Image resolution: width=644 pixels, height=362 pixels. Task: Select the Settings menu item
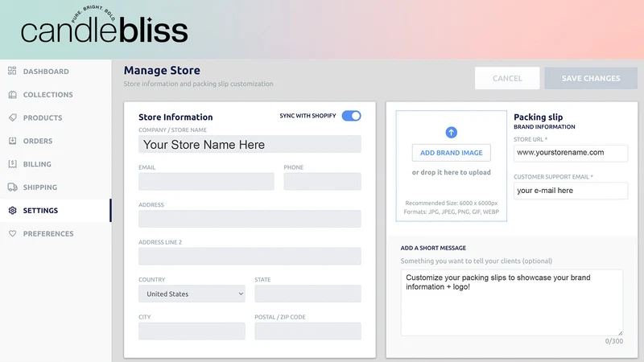56,211
